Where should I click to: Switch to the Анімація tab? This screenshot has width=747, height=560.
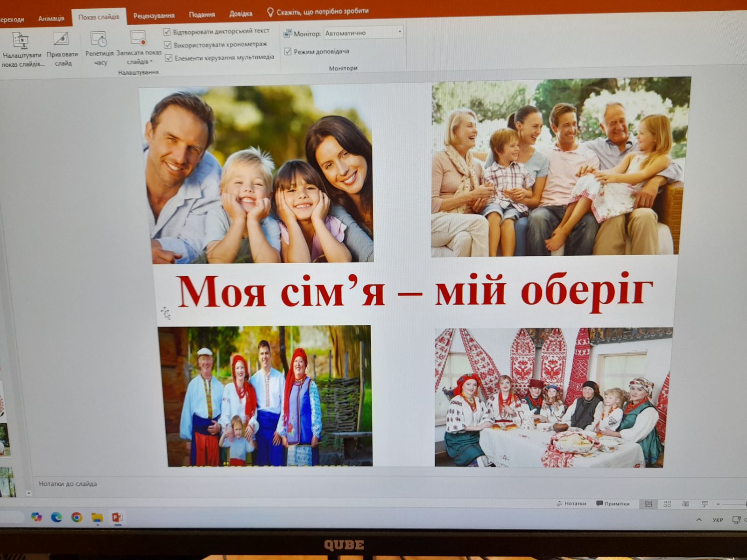51,18
